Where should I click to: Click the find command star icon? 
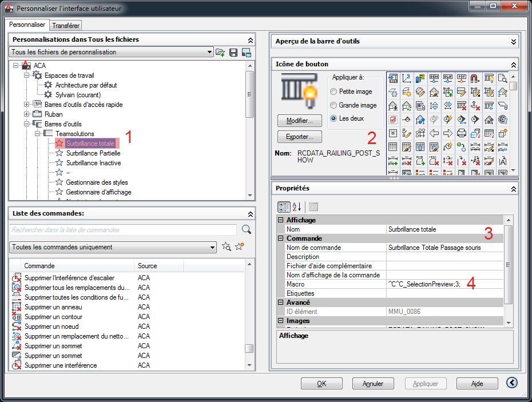point(227,247)
